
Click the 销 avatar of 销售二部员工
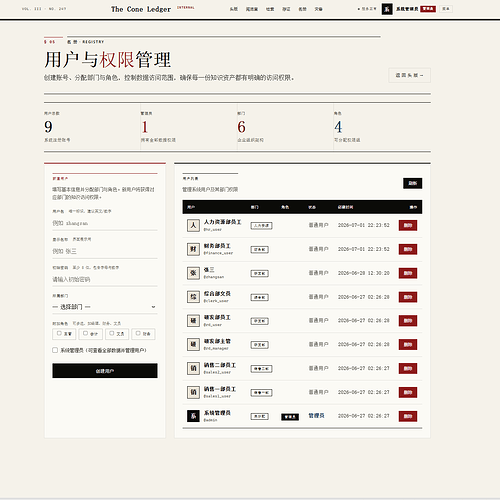193,368
